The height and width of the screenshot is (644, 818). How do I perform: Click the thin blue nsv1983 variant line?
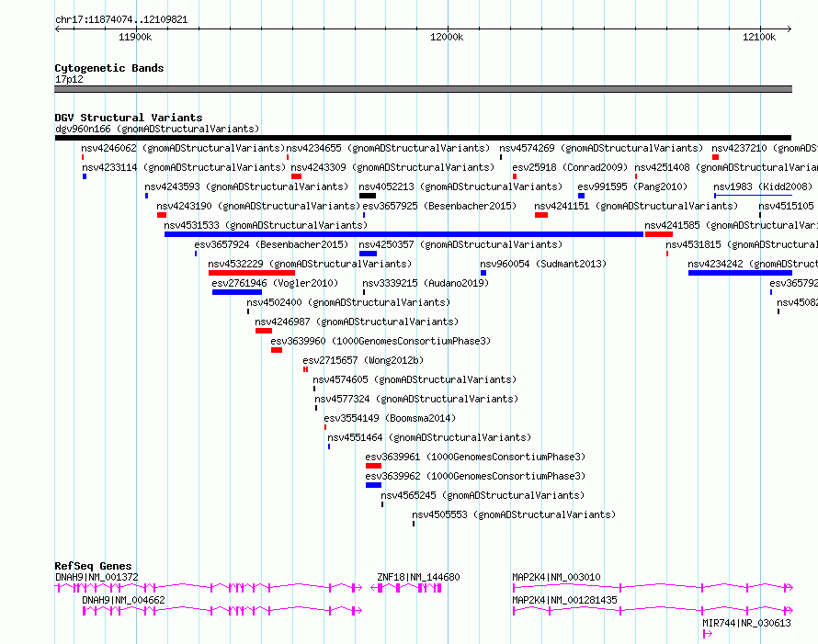point(753,196)
